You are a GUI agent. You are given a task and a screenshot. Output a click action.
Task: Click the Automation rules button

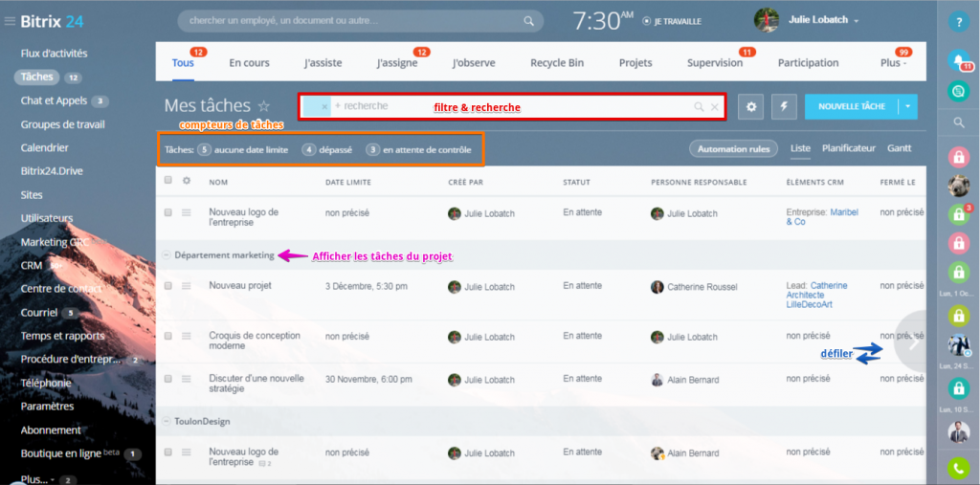click(734, 149)
